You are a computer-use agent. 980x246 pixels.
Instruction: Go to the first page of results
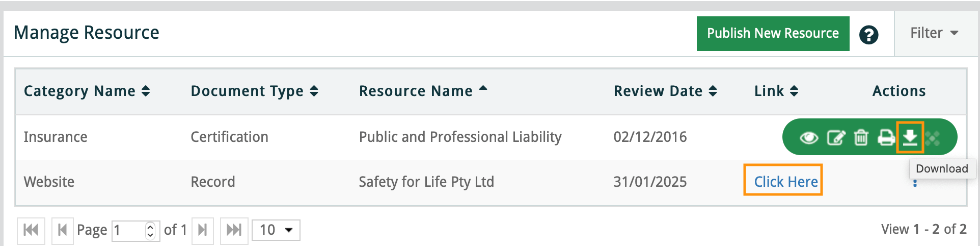[x=31, y=230]
